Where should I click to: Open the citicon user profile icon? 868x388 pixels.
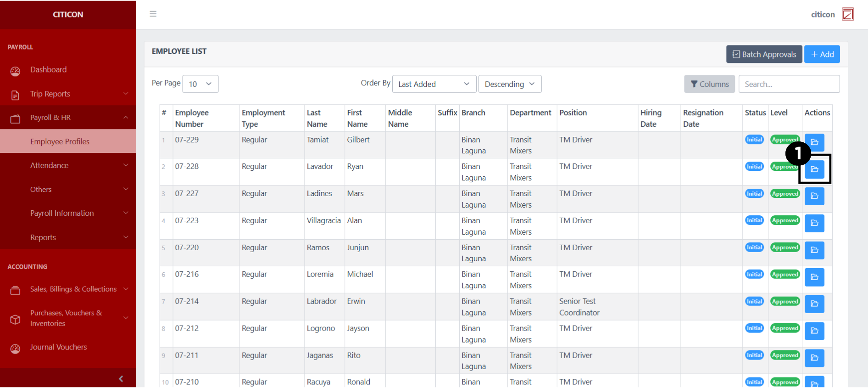(847, 14)
